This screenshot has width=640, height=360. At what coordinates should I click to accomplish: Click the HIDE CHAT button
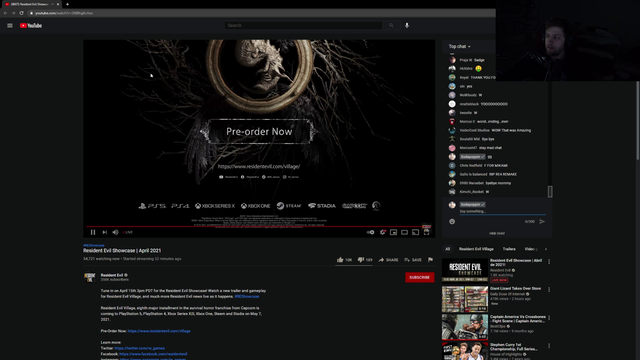[x=497, y=233]
